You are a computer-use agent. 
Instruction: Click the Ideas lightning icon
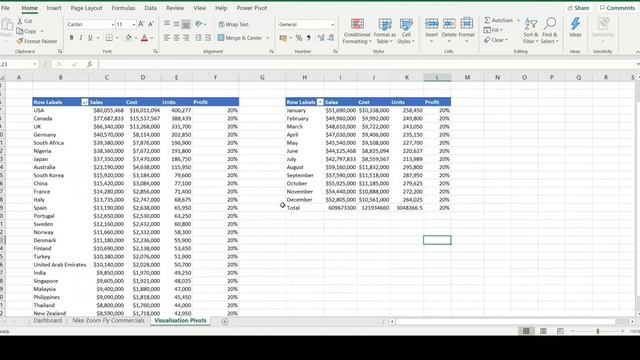coord(575,24)
